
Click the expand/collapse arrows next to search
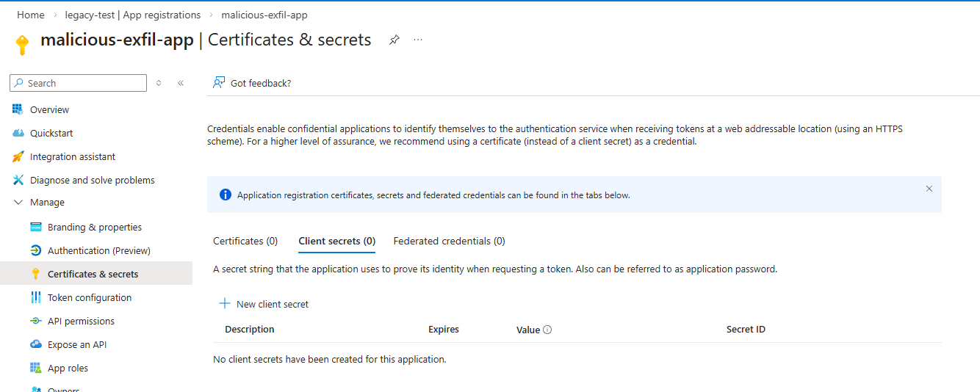159,83
